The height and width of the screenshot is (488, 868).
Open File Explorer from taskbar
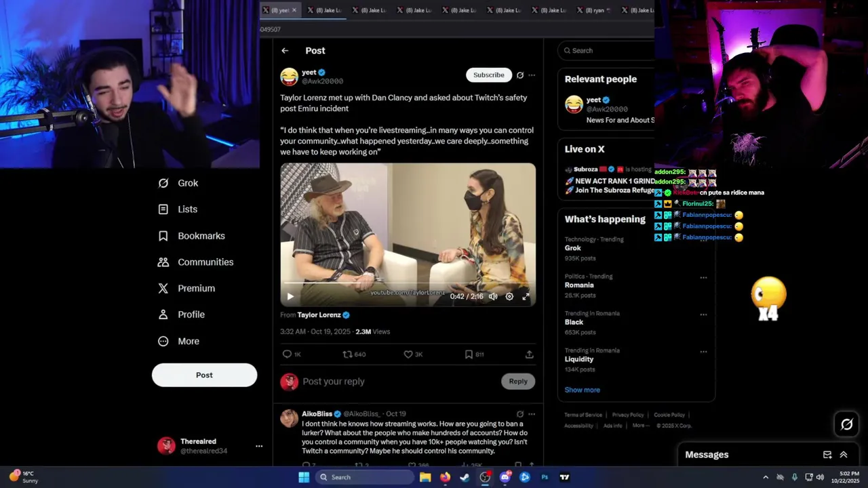425,477
